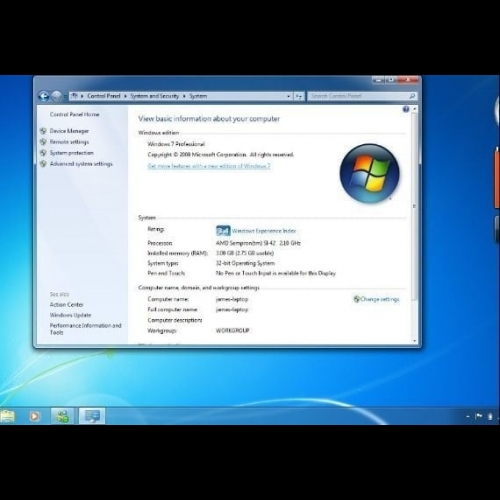Go back with the blue Back arrow
Image resolution: width=500 pixels, height=500 pixels.
[x=44, y=96]
